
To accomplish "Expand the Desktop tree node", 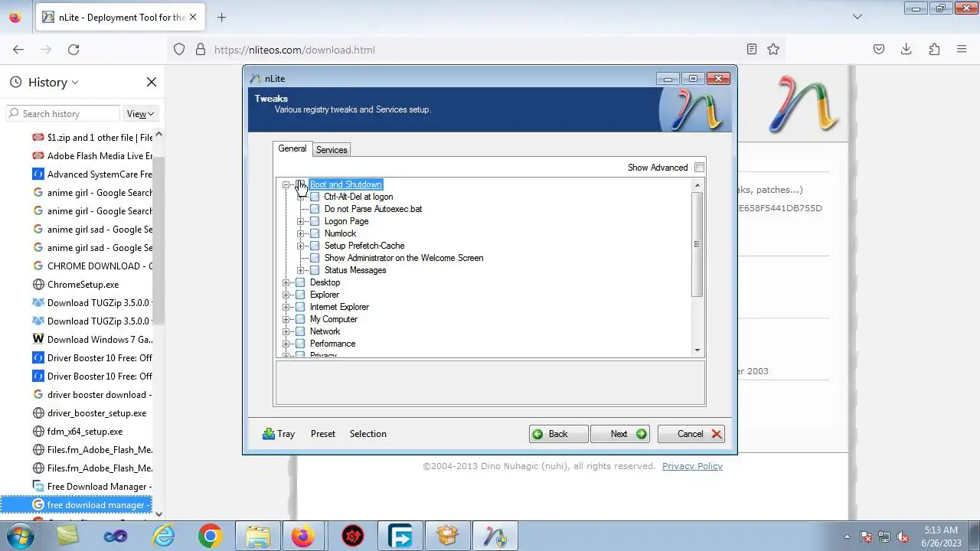I will click(286, 282).
